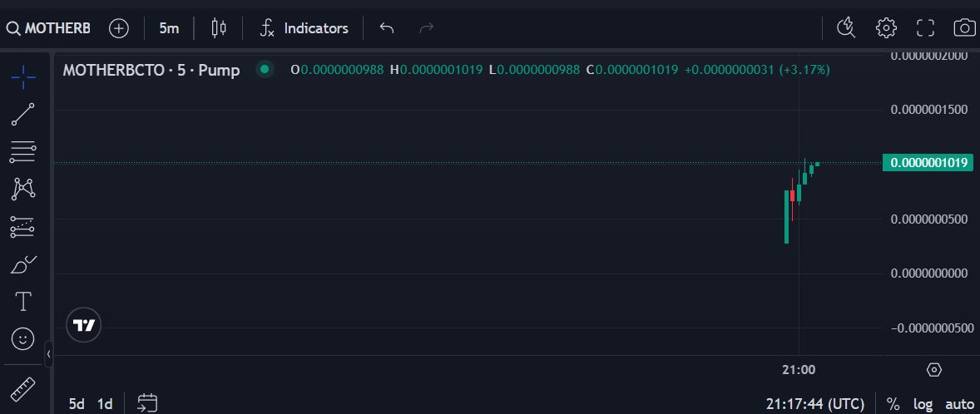Set the chart range to 5d

tap(77, 403)
